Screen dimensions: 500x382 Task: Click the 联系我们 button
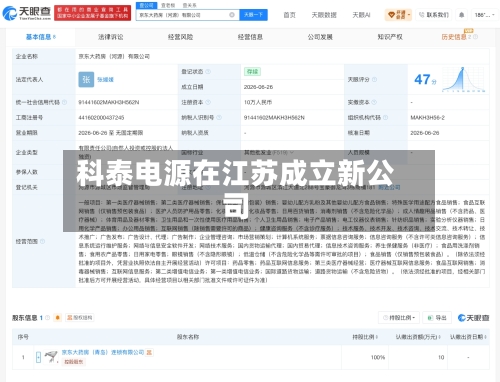434,15
